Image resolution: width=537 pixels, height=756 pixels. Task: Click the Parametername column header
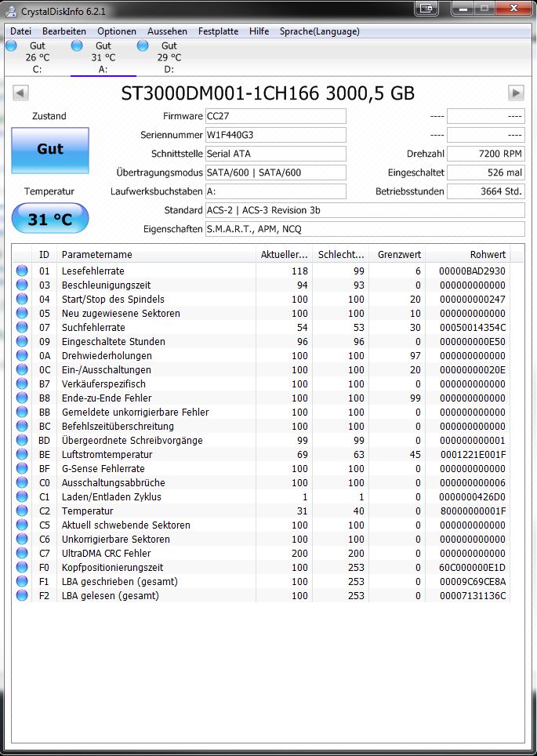tap(156, 255)
